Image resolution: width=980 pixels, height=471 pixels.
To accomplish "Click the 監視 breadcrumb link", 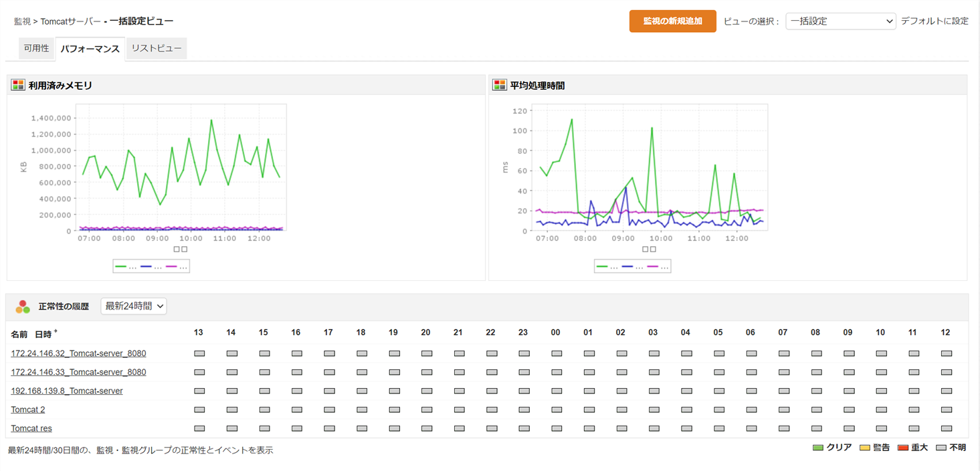I will tap(22, 21).
